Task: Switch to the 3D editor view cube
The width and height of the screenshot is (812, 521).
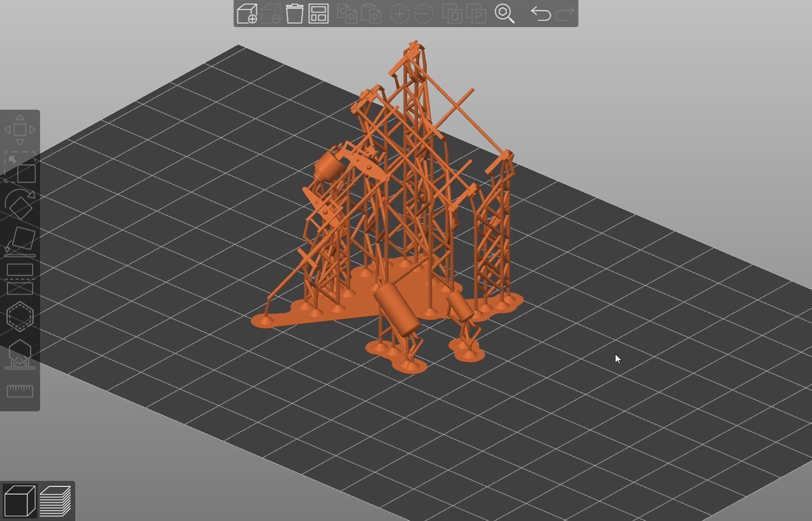Action: (x=19, y=502)
